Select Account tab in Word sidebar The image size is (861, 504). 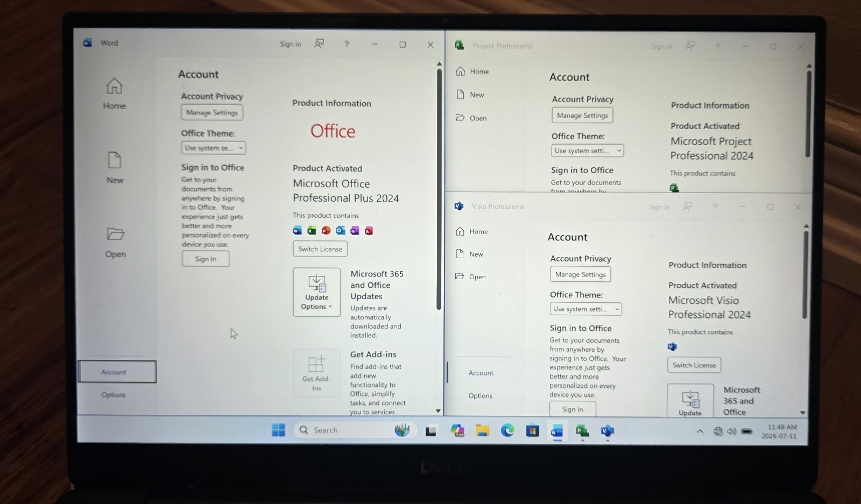click(117, 372)
